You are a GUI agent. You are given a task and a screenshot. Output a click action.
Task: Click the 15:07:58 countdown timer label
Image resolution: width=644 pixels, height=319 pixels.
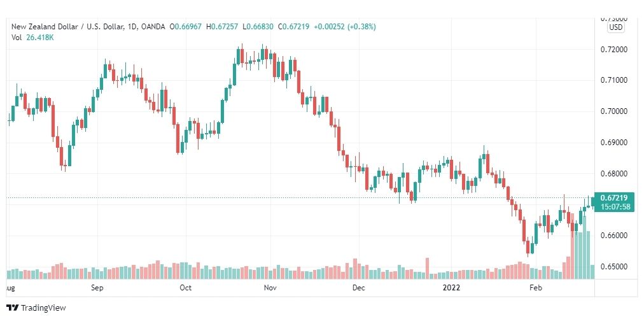(615, 207)
